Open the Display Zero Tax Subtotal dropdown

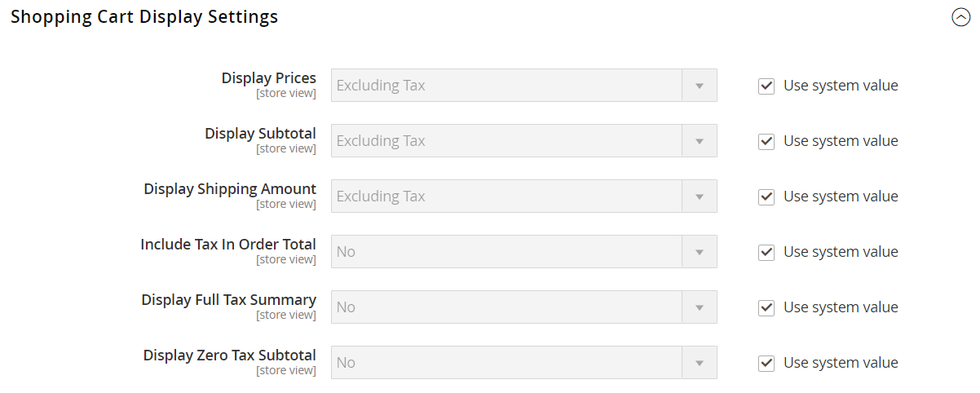point(523,363)
